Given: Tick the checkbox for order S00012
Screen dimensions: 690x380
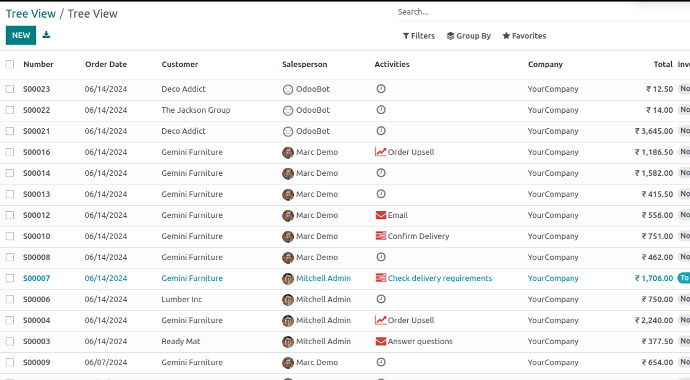Looking at the screenshot, I should [x=10, y=215].
